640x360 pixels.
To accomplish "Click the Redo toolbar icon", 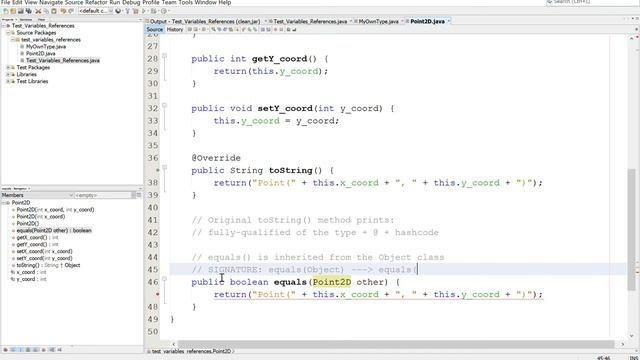I will 71,11.
